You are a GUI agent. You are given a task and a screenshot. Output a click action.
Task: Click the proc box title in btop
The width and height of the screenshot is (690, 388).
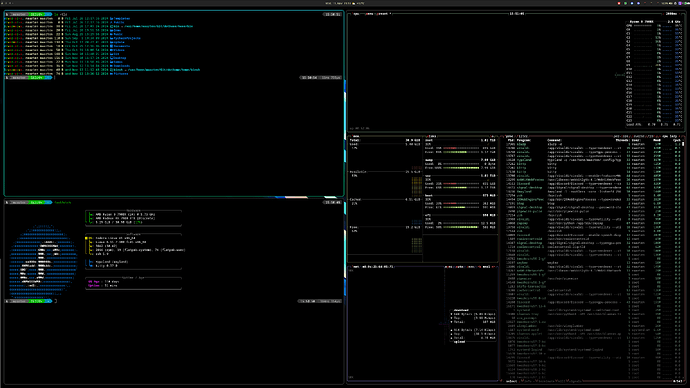pos(510,136)
